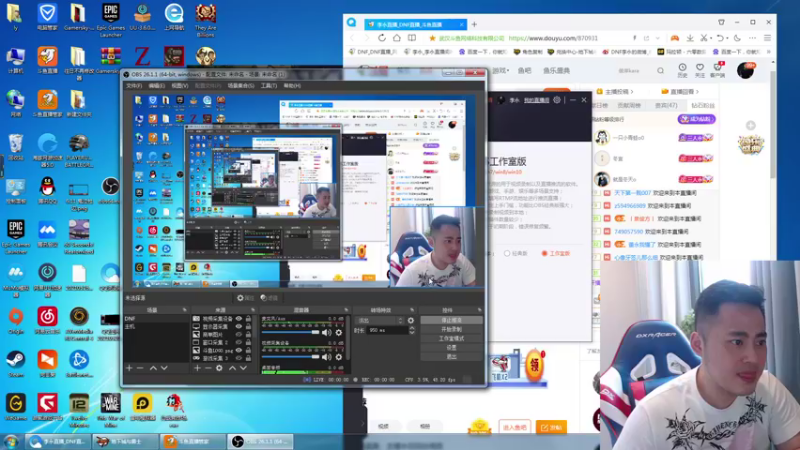Click the 开始录制 button in OBS controls
The width and height of the screenshot is (800, 450).
[452, 330]
